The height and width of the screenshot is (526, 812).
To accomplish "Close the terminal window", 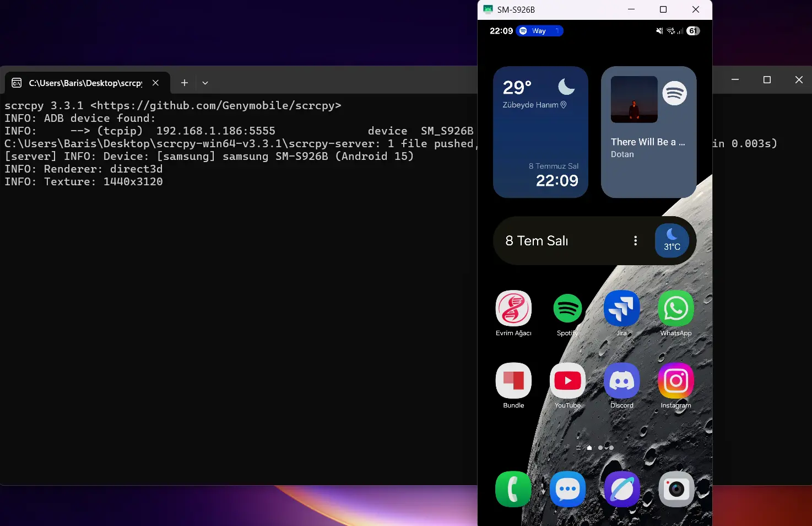I will [799, 80].
